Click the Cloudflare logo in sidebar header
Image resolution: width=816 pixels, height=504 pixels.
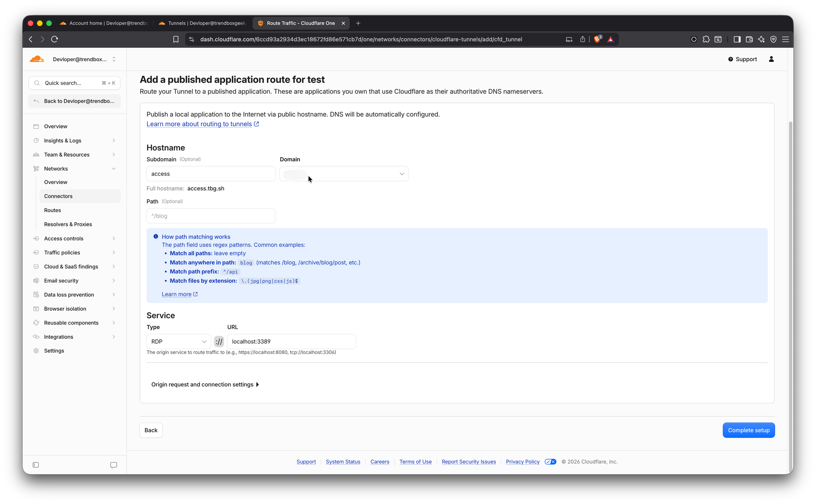pos(37,59)
